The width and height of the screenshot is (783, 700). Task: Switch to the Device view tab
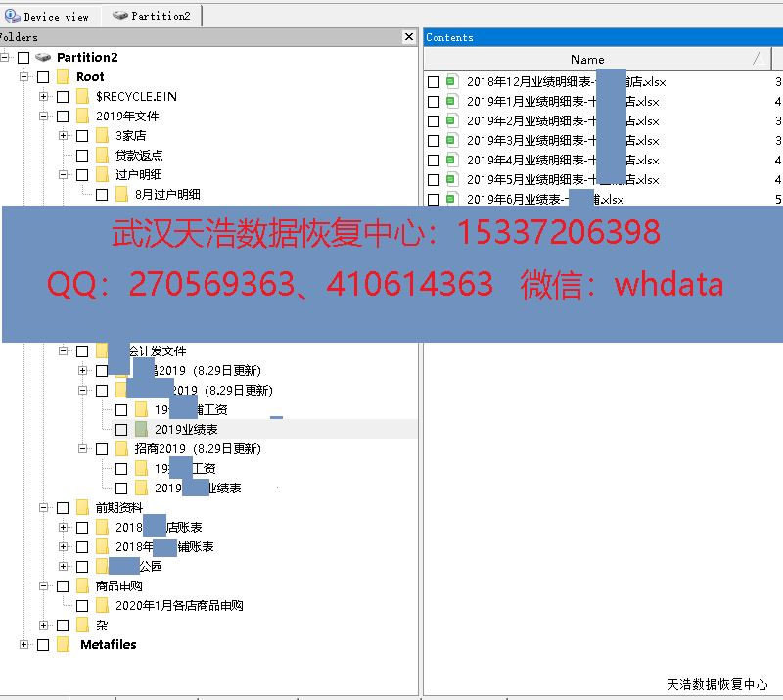[x=47, y=16]
